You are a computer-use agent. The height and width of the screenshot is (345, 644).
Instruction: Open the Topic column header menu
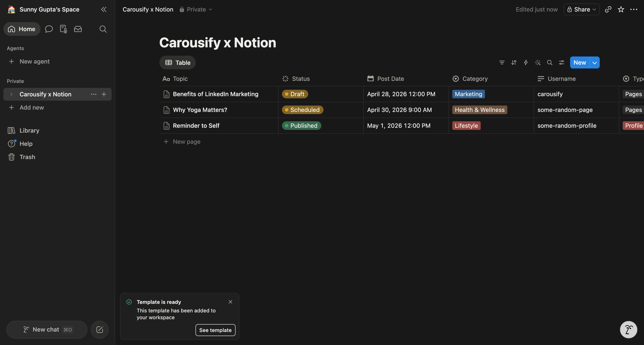(219, 79)
